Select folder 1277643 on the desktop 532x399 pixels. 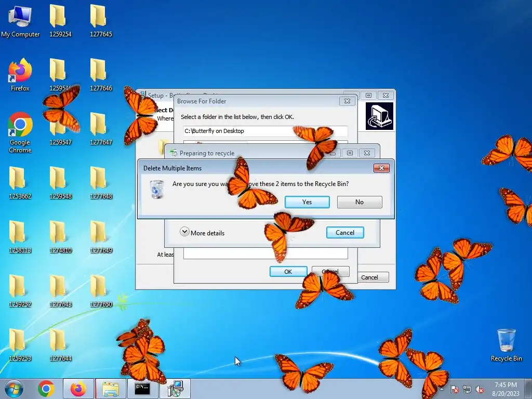click(x=60, y=291)
